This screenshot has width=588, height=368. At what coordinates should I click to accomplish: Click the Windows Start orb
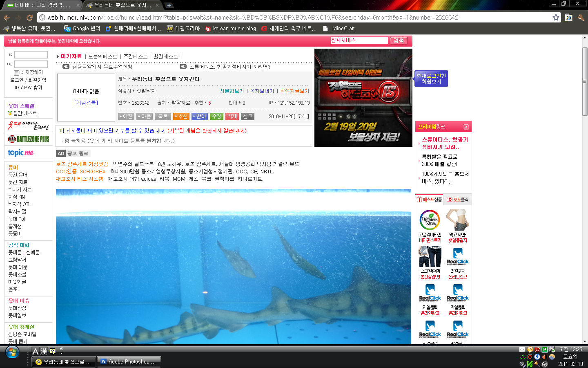[12, 352]
